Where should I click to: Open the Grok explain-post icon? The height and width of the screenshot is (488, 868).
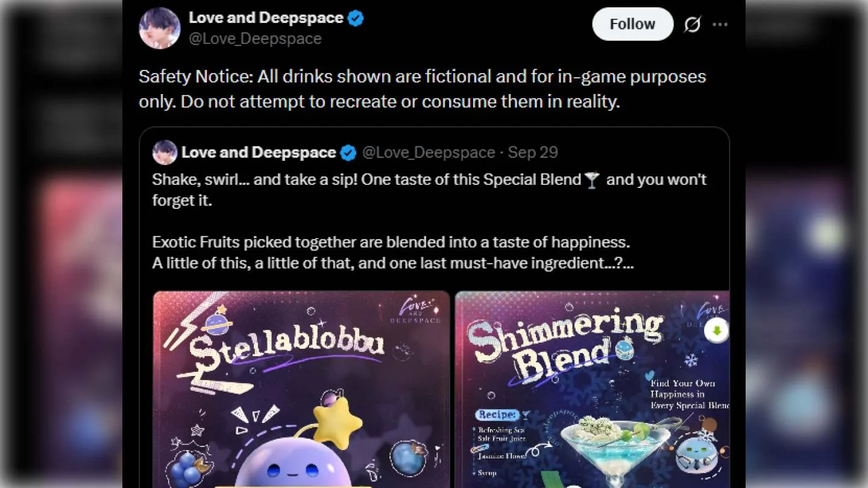(x=693, y=25)
